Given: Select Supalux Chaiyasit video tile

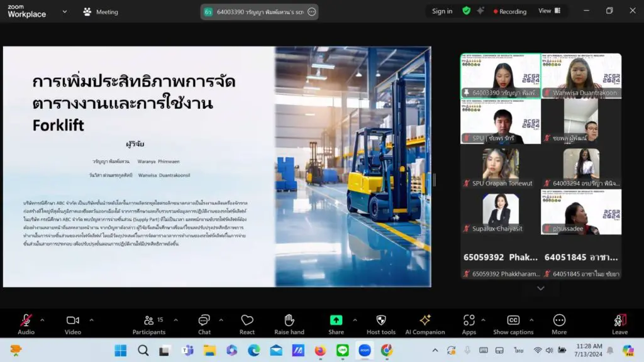Looking at the screenshot, I should pos(500,212).
